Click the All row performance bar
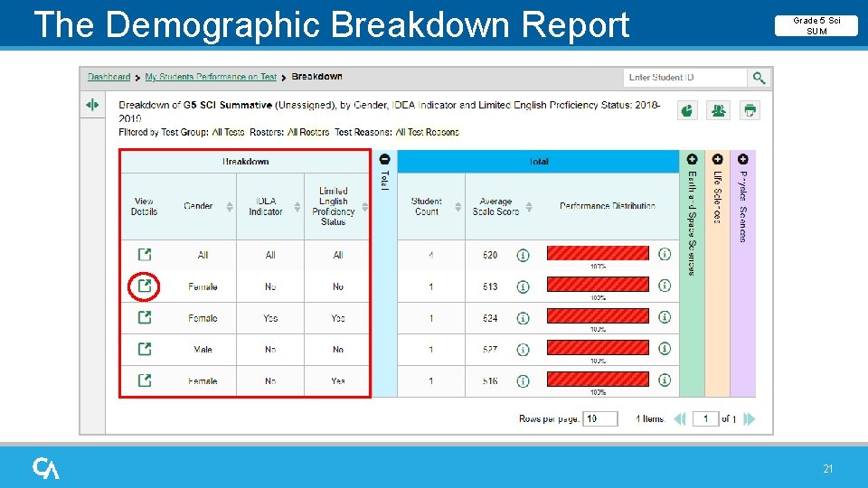This screenshot has width=868, height=488. 598,253
